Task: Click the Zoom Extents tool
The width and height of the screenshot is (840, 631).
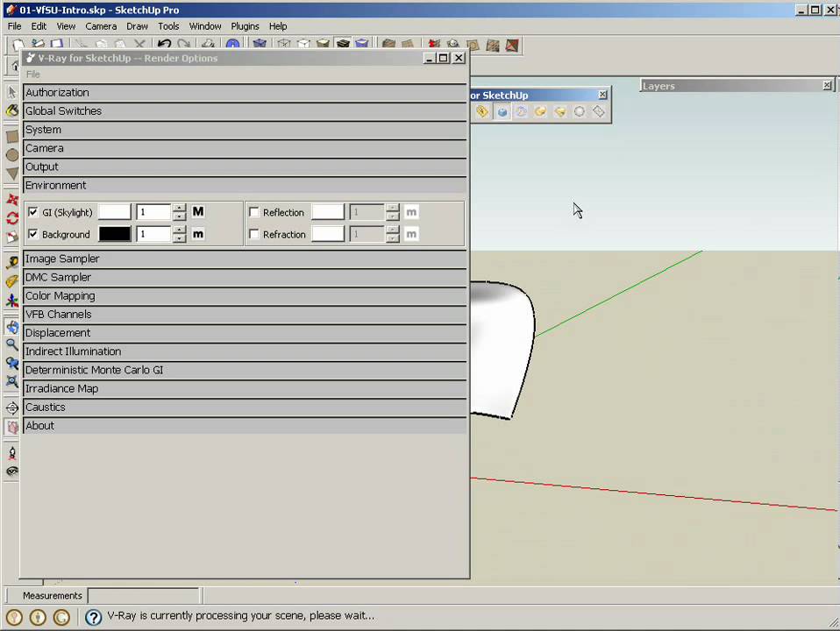Action: coord(11,381)
